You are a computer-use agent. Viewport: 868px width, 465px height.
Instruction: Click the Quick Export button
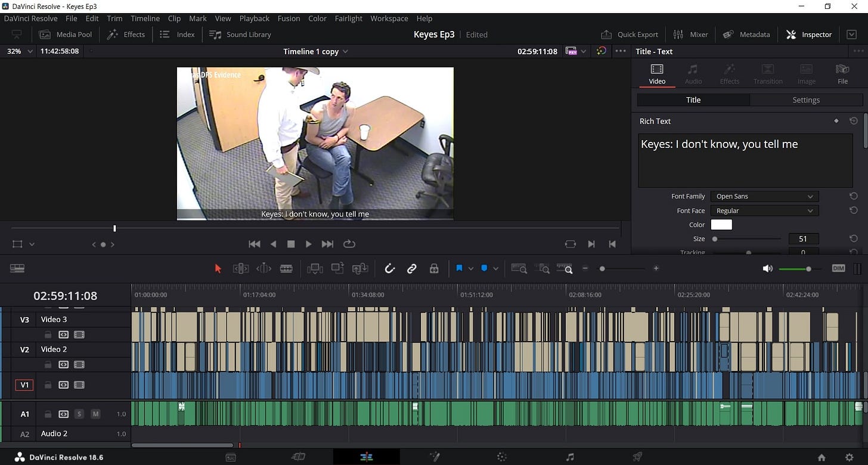coord(630,35)
